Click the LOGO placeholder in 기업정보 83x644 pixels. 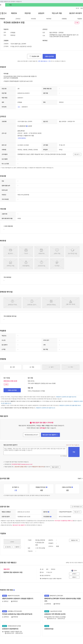point(12,542)
